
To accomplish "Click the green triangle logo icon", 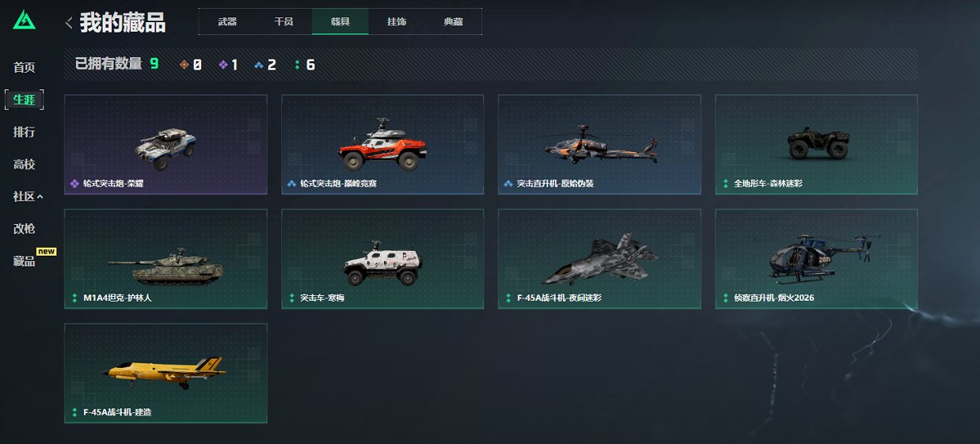I will click(24, 19).
